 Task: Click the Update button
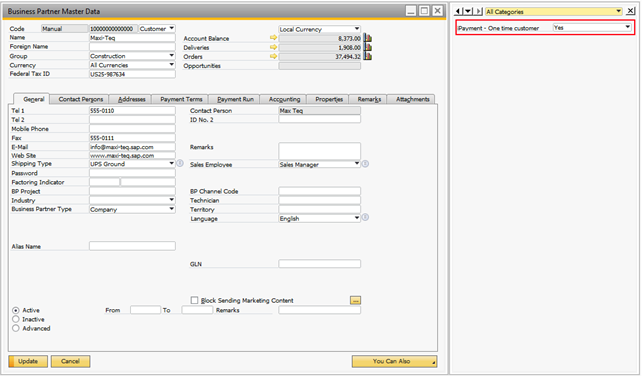(28, 361)
